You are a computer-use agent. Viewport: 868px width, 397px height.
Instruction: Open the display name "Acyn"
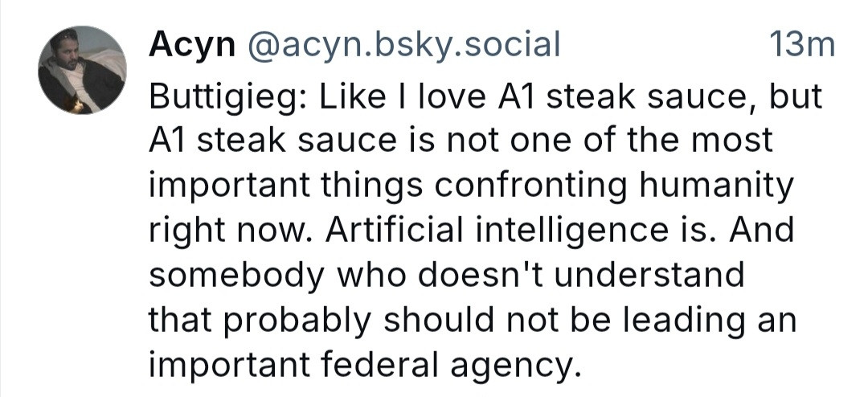point(191,46)
